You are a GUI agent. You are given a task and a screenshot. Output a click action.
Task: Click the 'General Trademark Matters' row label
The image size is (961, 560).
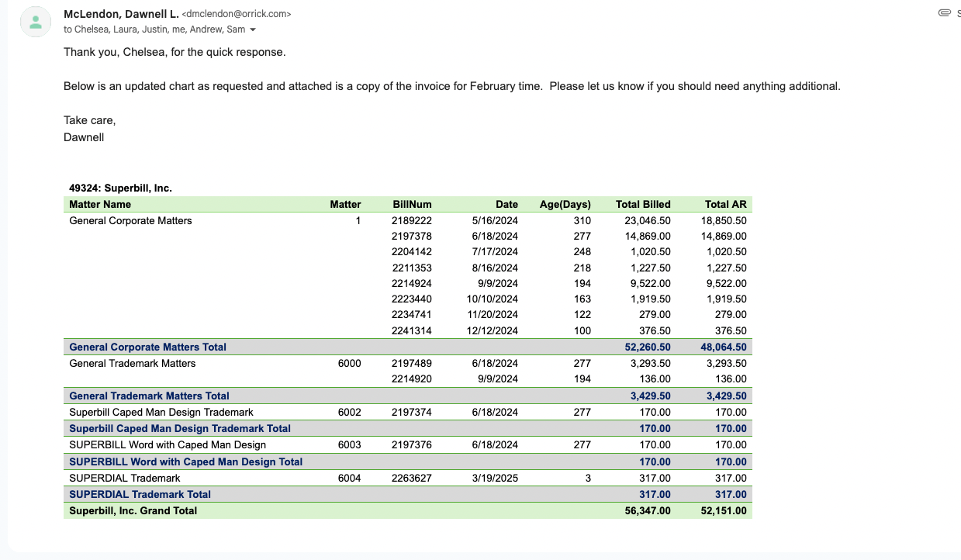[x=132, y=363]
